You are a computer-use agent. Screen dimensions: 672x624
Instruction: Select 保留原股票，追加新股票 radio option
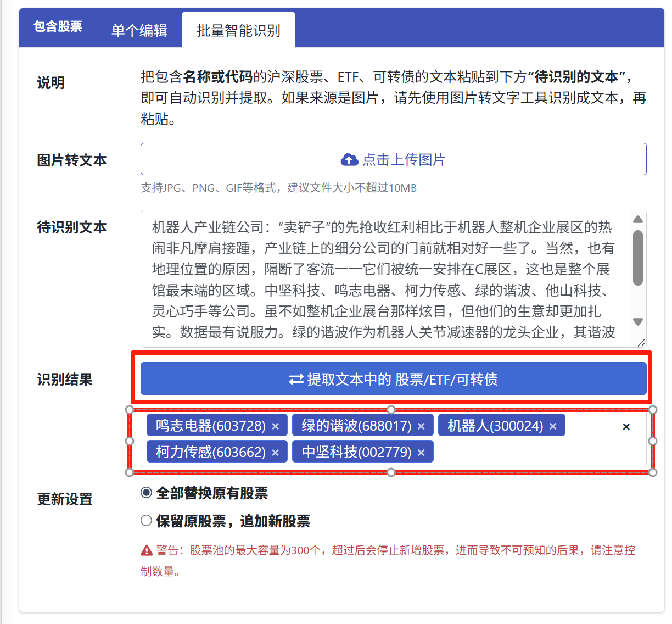coord(146,521)
